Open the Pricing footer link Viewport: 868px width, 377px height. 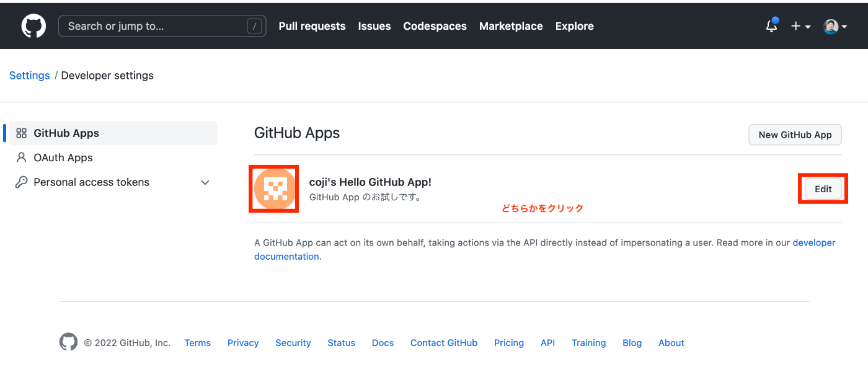[x=509, y=343]
